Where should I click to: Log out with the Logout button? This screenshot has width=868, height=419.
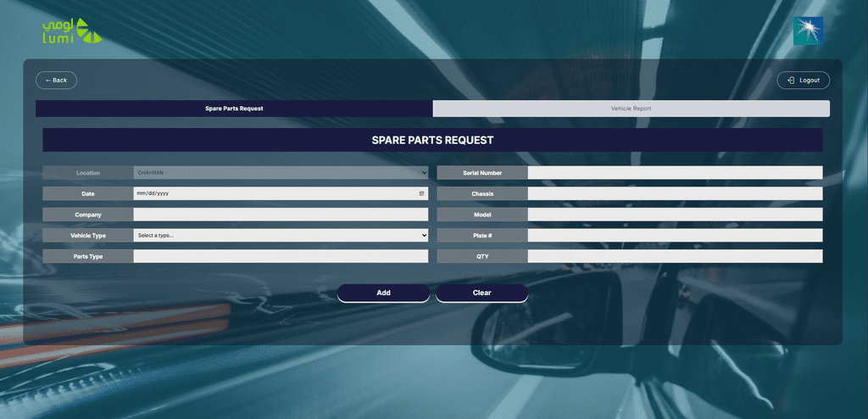(804, 81)
